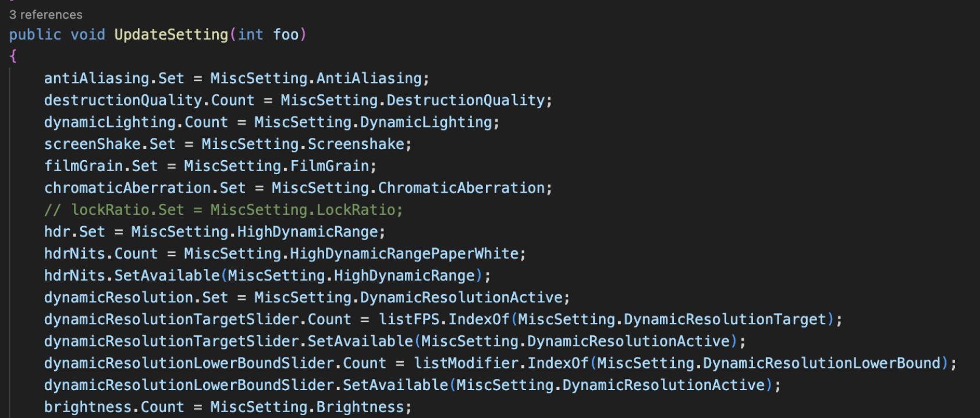Screen dimensions: 980x418
Task: Click HighDynamicRangePaperWhite property
Action: tap(404, 254)
